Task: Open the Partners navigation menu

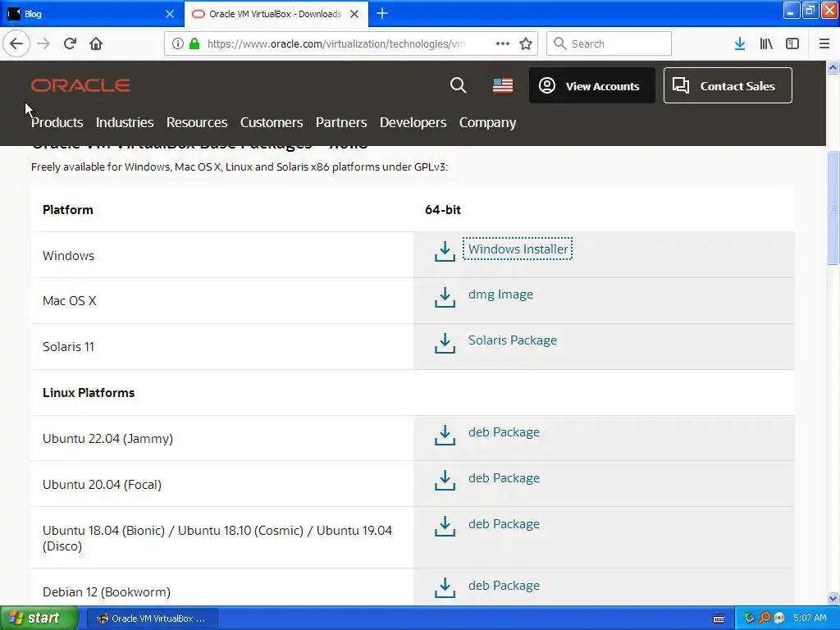Action: [340, 122]
